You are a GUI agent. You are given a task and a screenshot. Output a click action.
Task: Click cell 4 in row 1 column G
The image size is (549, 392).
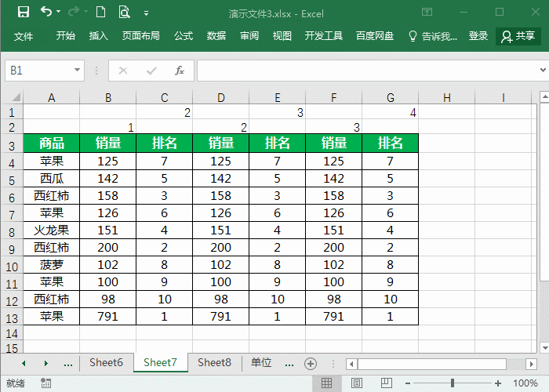(391, 112)
